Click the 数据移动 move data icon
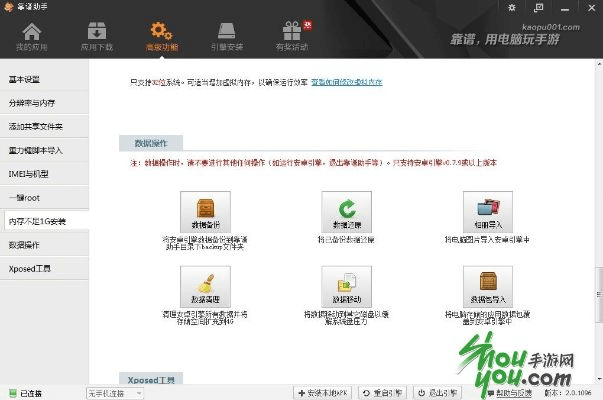The image size is (603, 400). [346, 286]
